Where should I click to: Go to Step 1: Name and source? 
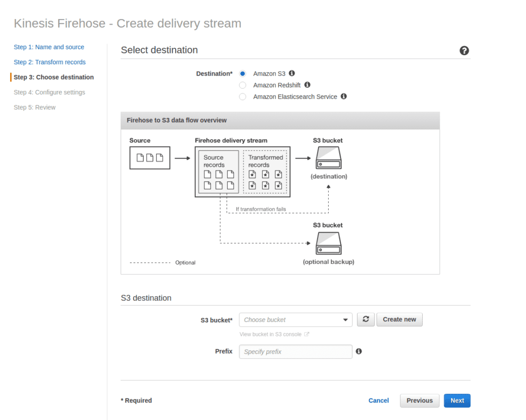pos(49,47)
